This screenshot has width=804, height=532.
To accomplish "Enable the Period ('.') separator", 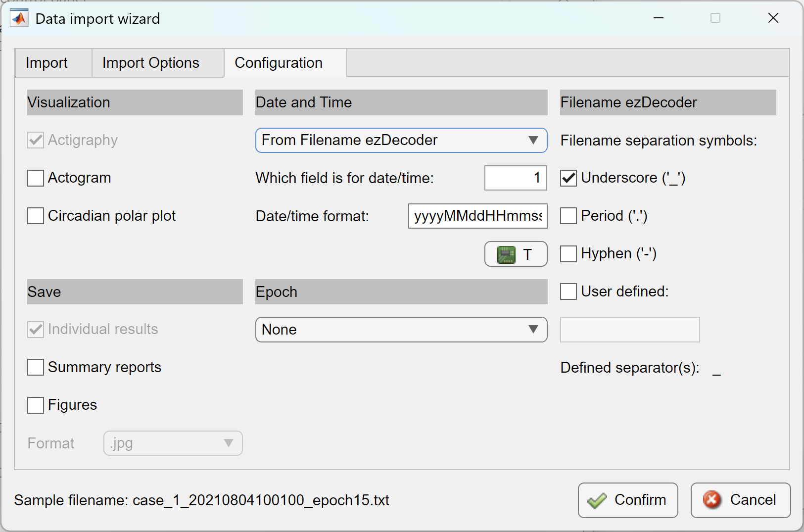I will (x=568, y=215).
